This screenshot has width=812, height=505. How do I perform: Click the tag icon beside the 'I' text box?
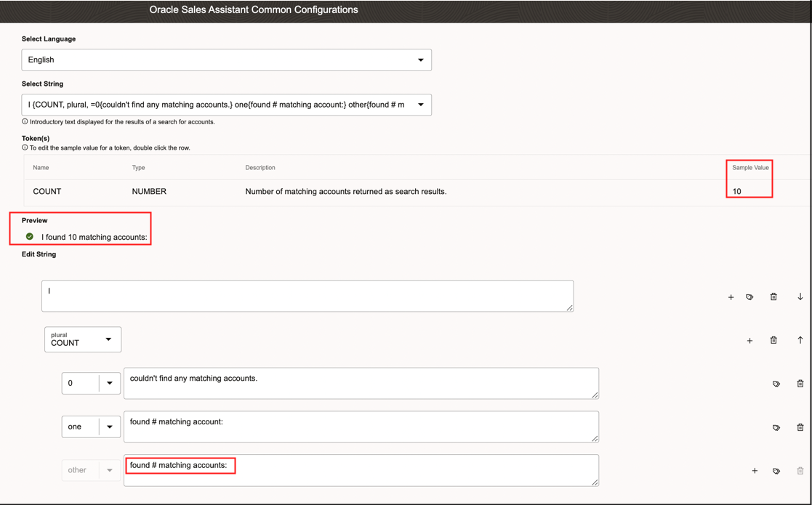click(x=749, y=297)
